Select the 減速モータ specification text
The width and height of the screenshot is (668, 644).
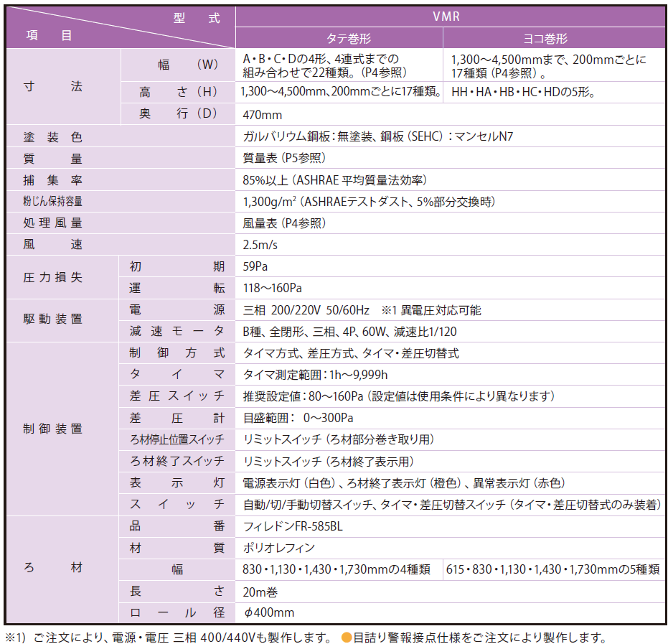pyautogui.click(x=350, y=332)
